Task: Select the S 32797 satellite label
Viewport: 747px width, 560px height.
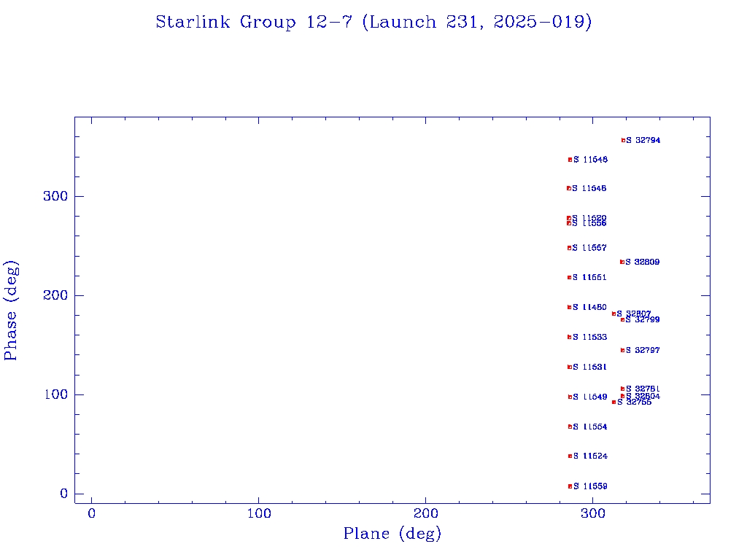Action: tap(643, 351)
